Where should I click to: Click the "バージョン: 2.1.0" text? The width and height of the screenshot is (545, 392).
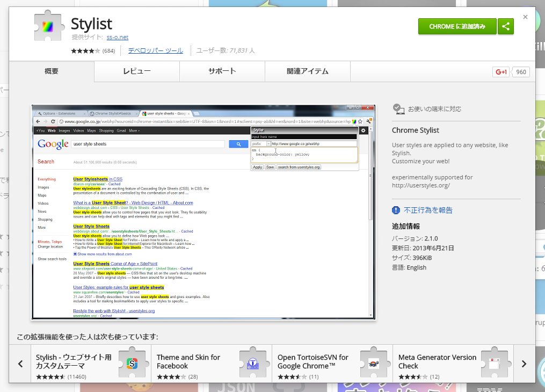[x=415, y=238]
